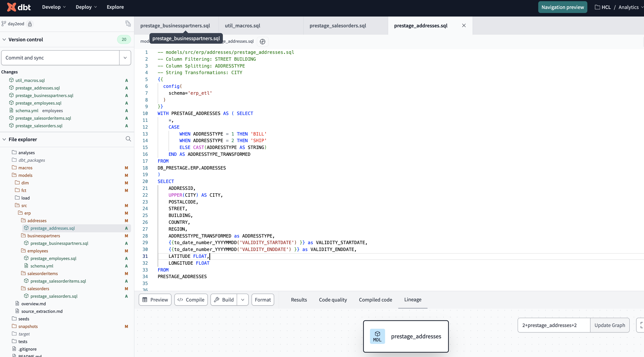Viewport: 644px width, 357px height.
Task: Open prestage_salesorderitems.sql in file explorer
Action: tap(58, 281)
